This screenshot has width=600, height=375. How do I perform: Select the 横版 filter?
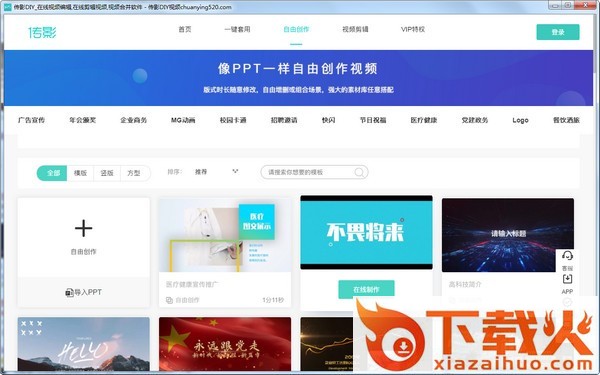pos(80,173)
